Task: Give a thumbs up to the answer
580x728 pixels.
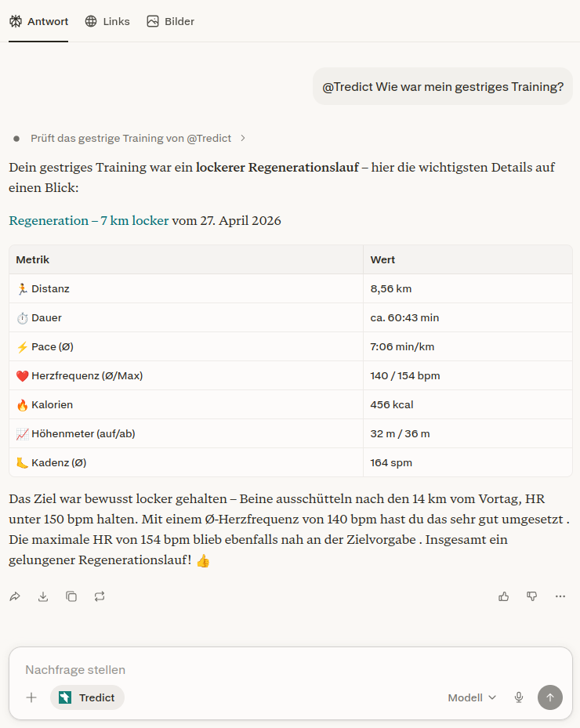Action: pyautogui.click(x=503, y=596)
